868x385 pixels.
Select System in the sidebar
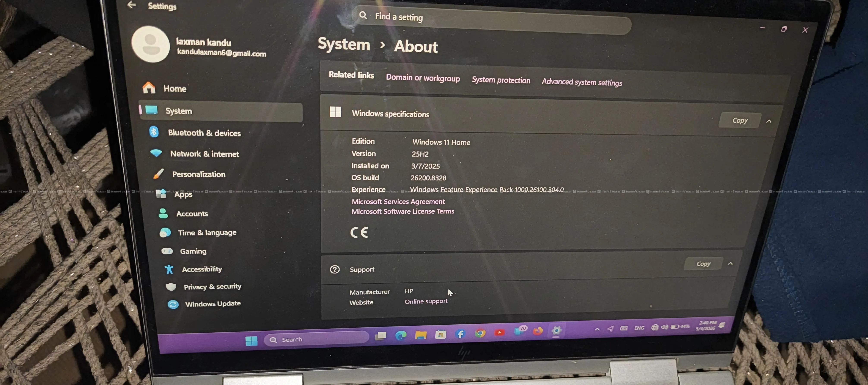pyautogui.click(x=221, y=111)
